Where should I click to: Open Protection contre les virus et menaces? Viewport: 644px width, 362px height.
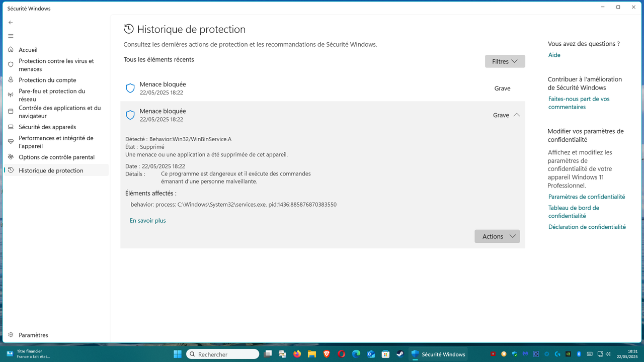56,65
